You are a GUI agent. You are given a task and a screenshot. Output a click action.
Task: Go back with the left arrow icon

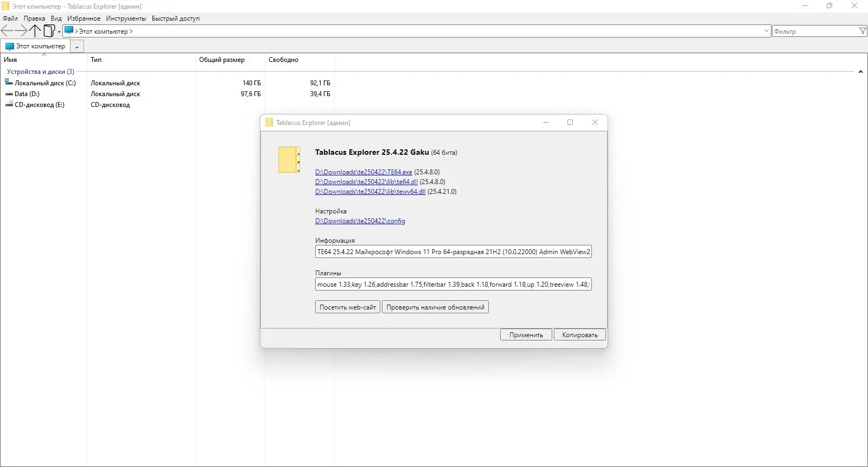tap(7, 31)
